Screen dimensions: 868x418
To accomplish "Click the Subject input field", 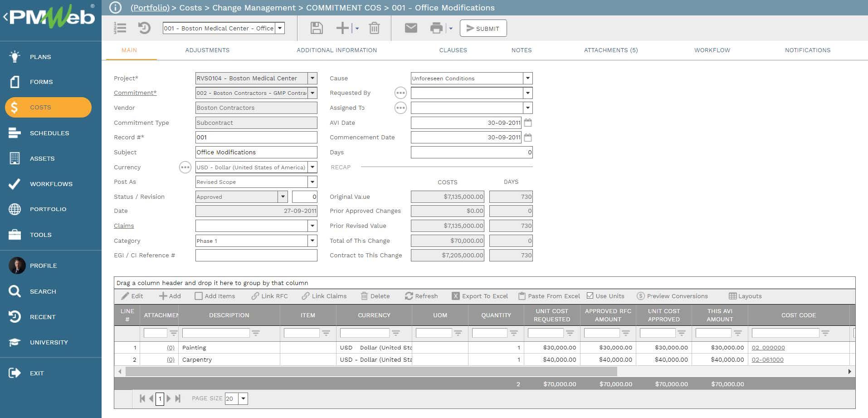I will tap(256, 152).
